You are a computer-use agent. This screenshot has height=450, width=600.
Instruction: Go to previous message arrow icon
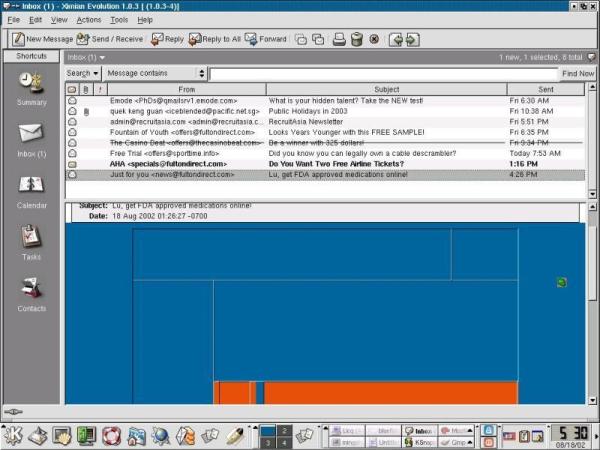396,40
